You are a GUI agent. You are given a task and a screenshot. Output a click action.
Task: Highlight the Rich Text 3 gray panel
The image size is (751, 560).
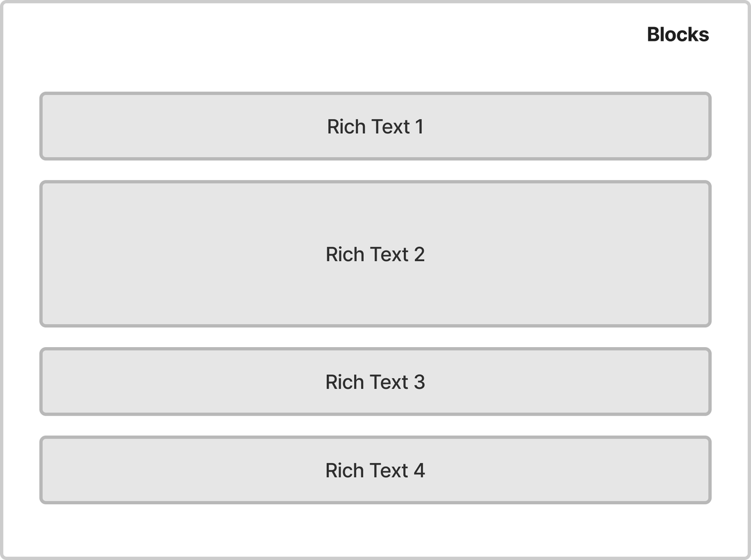375,382
